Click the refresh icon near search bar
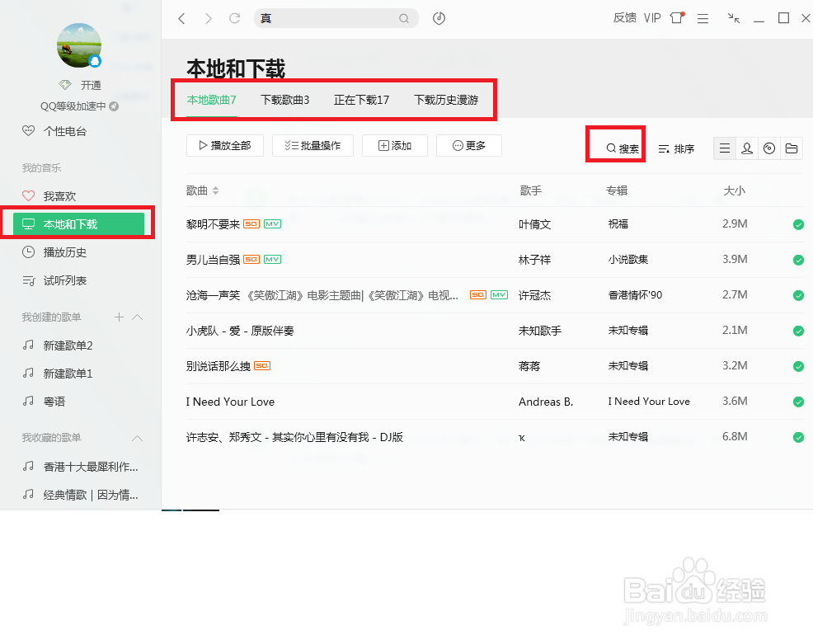This screenshot has width=813, height=644. click(x=237, y=17)
